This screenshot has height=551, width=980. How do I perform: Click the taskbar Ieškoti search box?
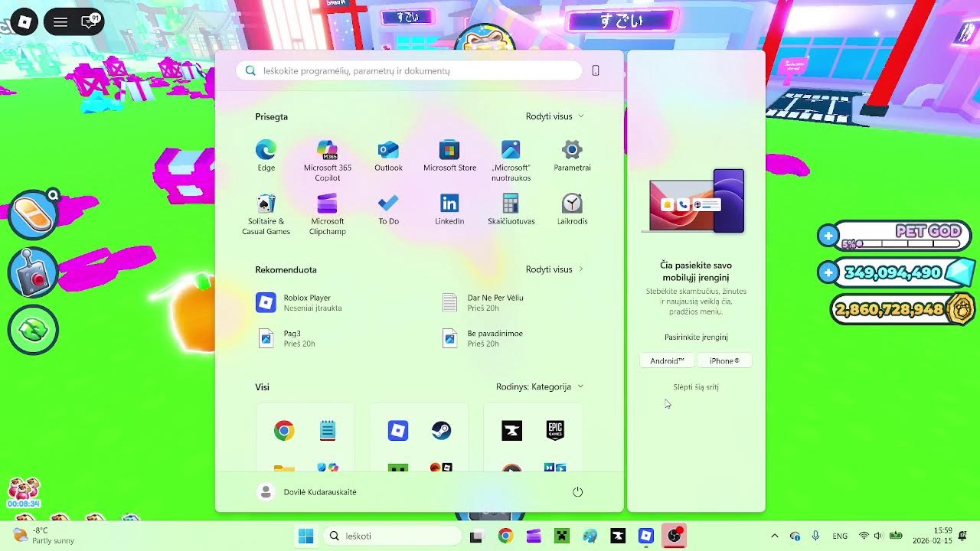coord(391,536)
